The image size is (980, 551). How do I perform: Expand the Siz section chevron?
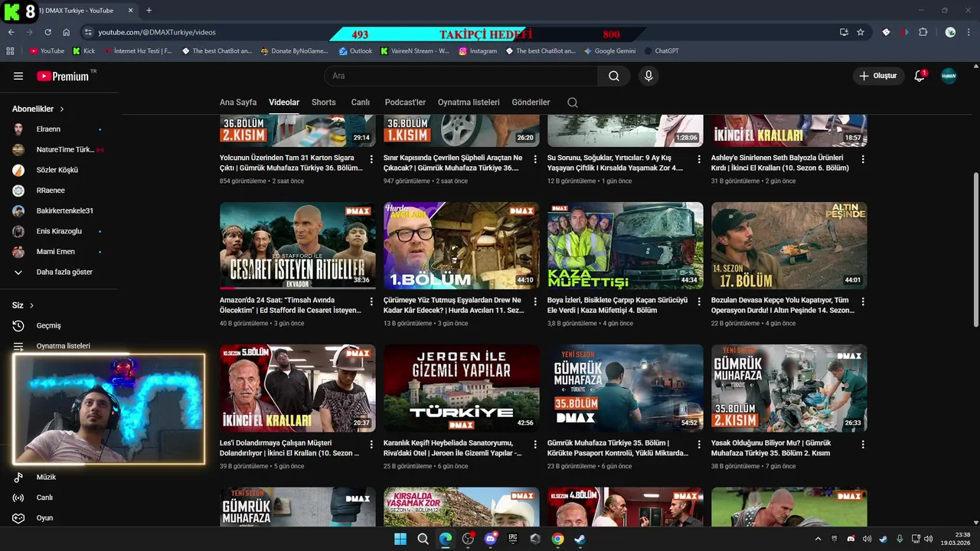32,305
